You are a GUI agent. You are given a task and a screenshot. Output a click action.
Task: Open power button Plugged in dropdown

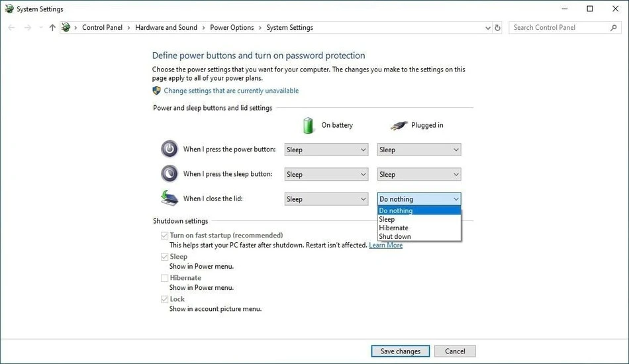coord(419,150)
